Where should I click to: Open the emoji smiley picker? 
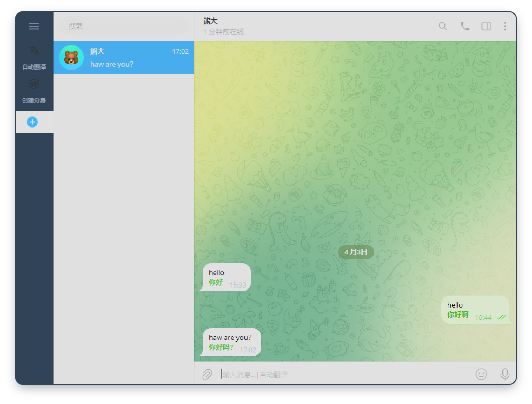tap(481, 374)
